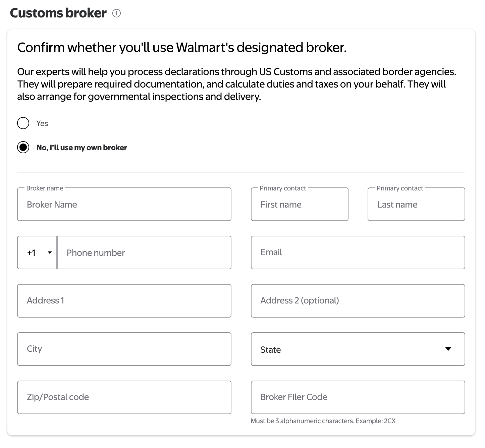Click the Broker Name input field
The height and width of the screenshot is (448, 485).
point(124,204)
